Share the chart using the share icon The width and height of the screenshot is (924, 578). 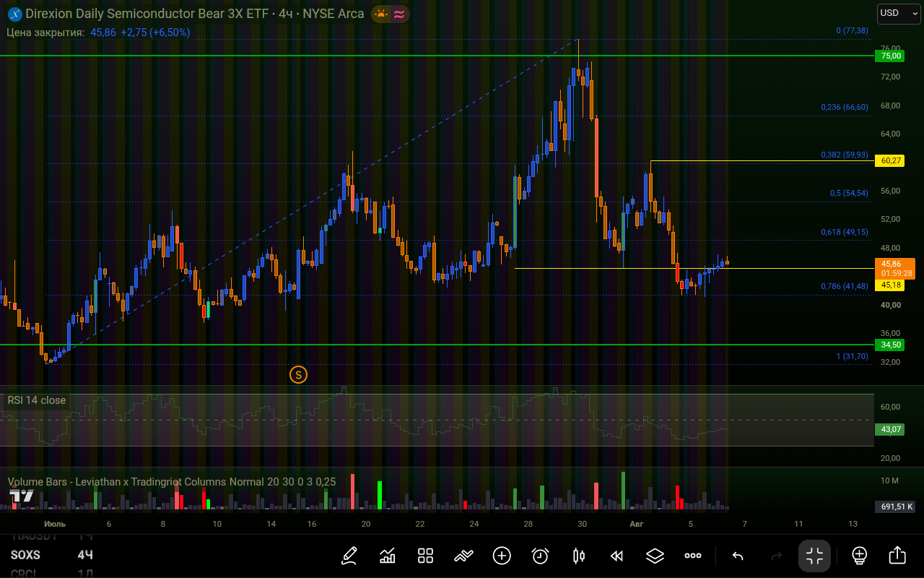tap(897, 556)
